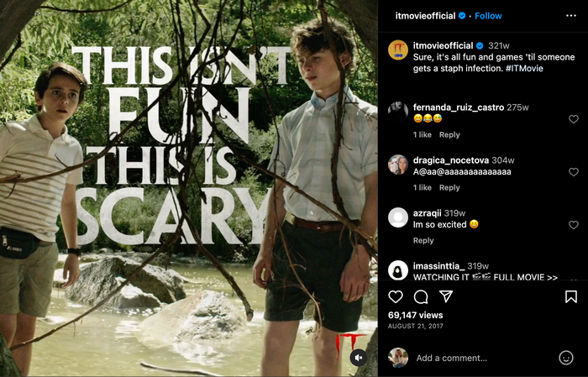The image size is (588, 377).
Task: Like azraqii's comment
Action: coord(574,225)
